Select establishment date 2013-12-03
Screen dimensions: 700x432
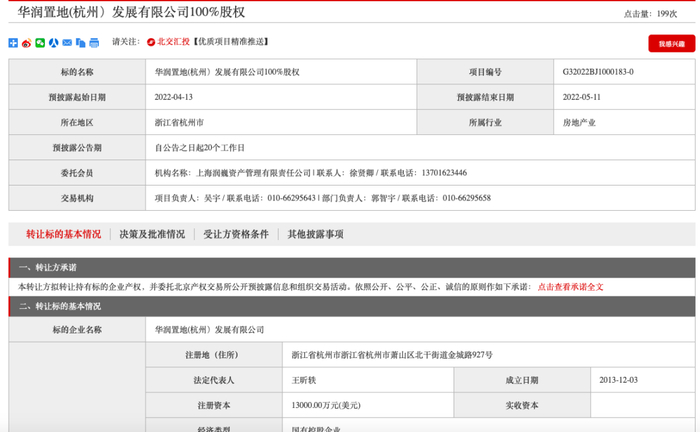click(x=618, y=380)
